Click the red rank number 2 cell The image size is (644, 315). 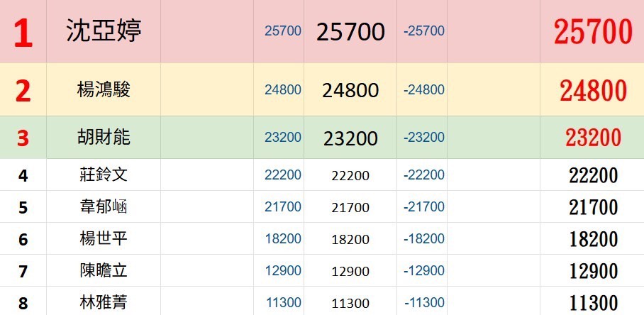tap(23, 91)
